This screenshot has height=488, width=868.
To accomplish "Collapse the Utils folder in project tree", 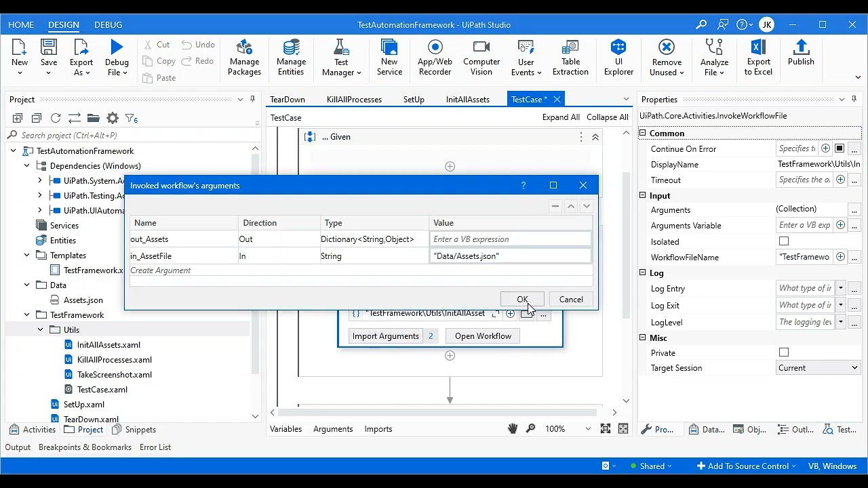I will (40, 329).
